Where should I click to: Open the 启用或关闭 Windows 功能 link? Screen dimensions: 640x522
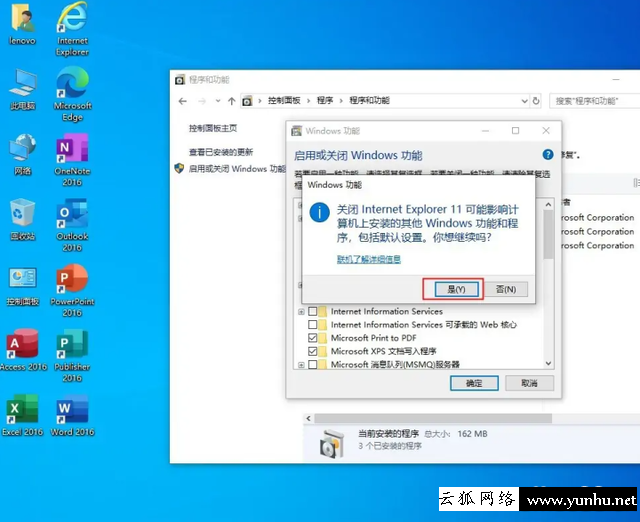pos(237,169)
